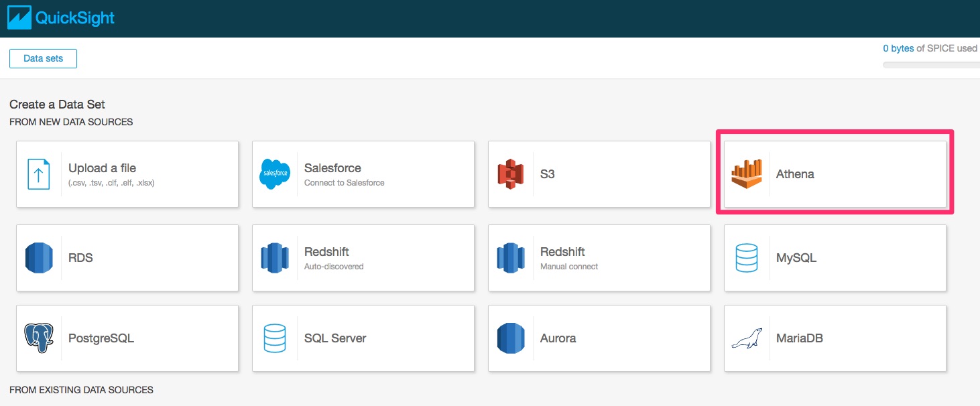Viewport: 980px width, 406px height.
Task: Select the MySQL database icon
Action: point(746,258)
